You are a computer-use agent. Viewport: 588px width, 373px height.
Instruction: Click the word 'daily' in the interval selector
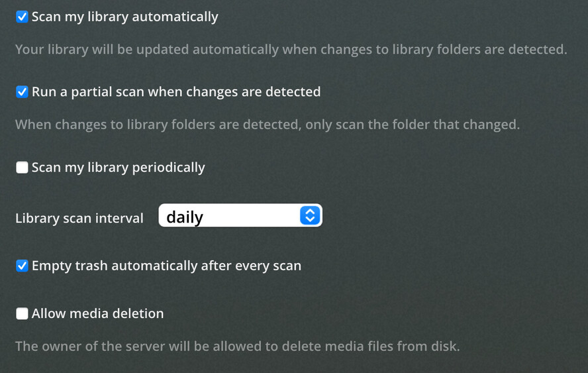click(x=185, y=217)
